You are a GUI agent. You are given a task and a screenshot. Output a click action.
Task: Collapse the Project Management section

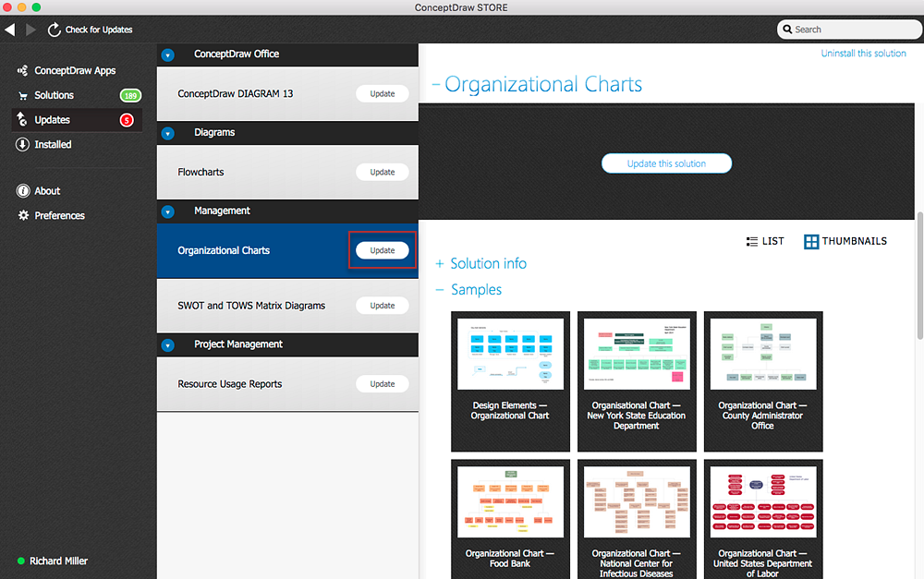168,345
